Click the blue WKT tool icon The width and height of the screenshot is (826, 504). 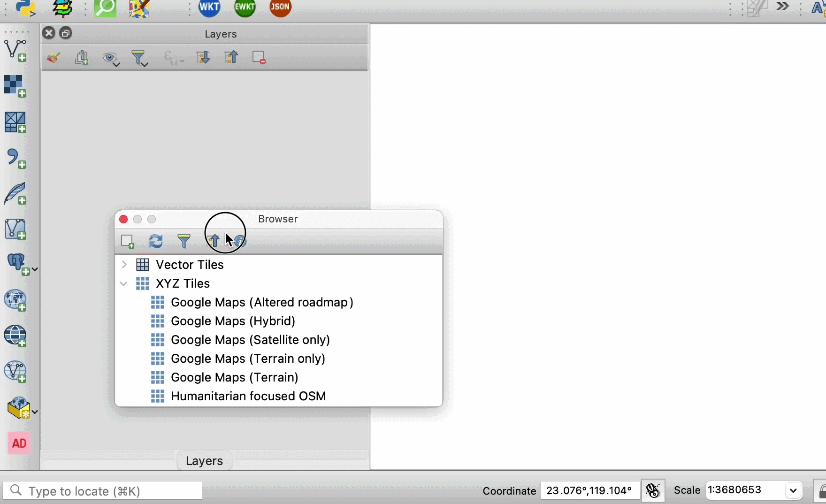(209, 8)
